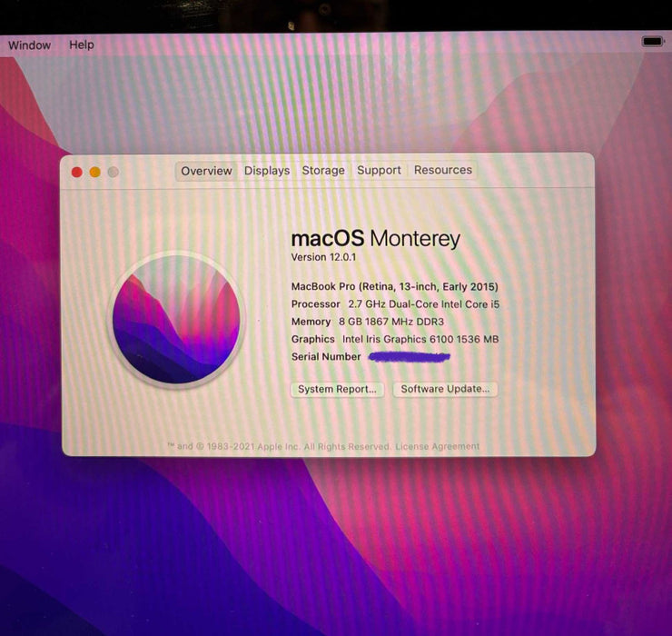The width and height of the screenshot is (672, 636).
Task: Click the System Report... button
Action: (x=337, y=390)
